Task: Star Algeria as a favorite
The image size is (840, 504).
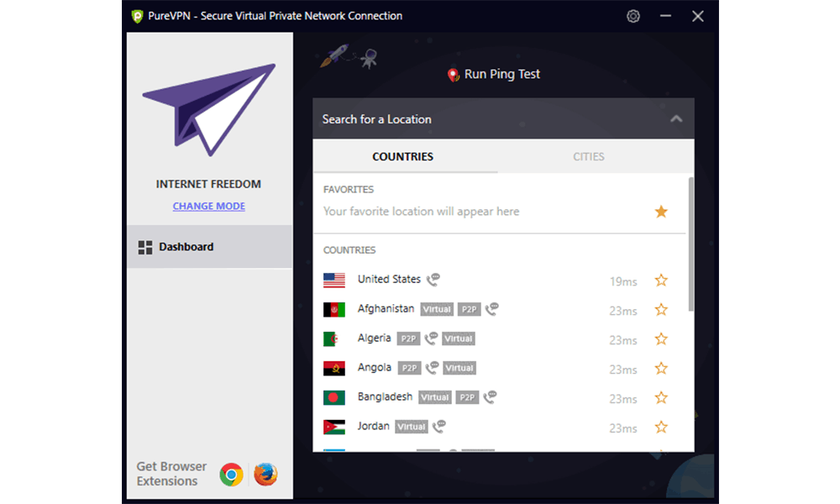Action: [661, 339]
